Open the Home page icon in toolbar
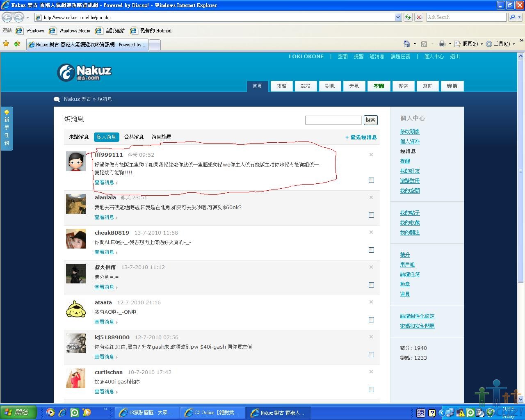The height and width of the screenshot is (420, 525). (x=406, y=44)
